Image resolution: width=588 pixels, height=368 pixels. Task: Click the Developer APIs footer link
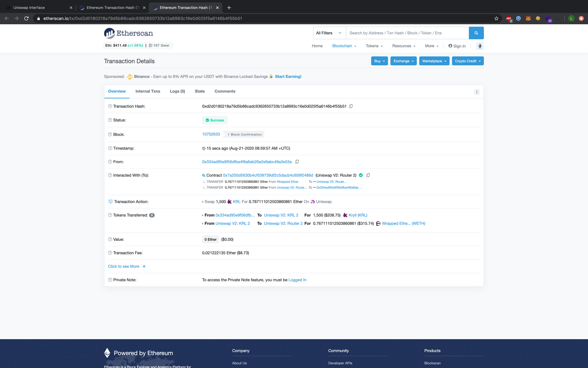pos(340,363)
